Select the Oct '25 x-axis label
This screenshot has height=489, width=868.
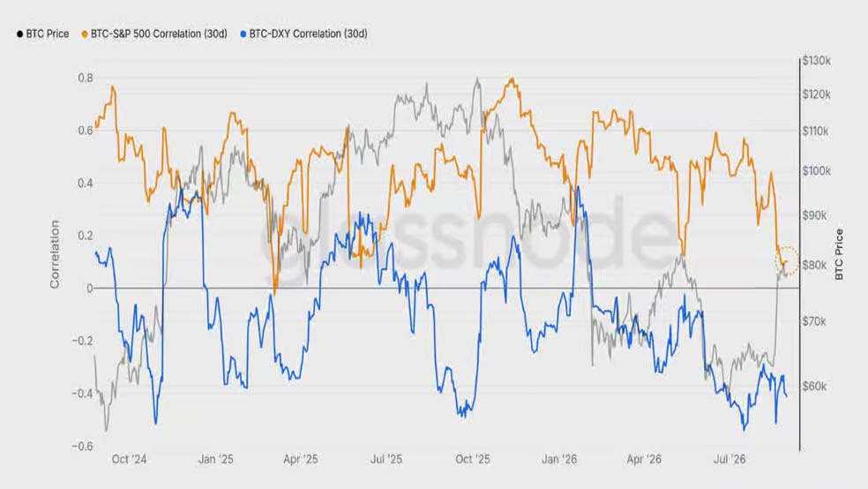coord(472,459)
